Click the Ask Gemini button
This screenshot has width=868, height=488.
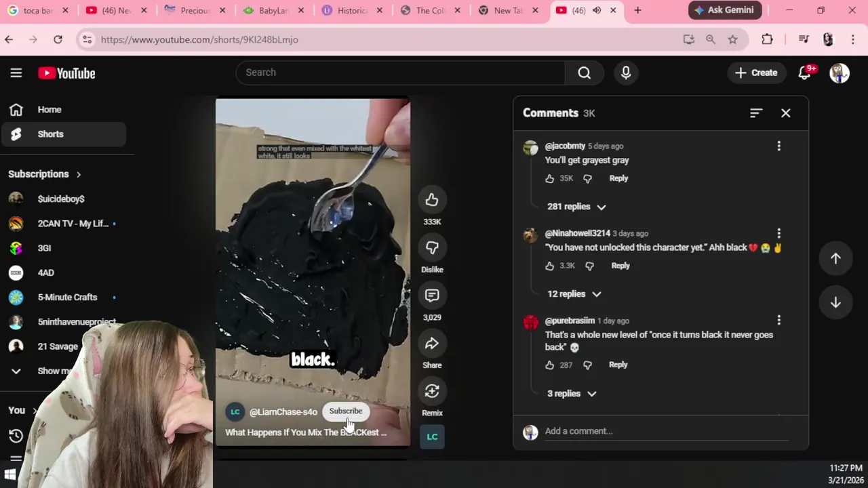tap(726, 10)
